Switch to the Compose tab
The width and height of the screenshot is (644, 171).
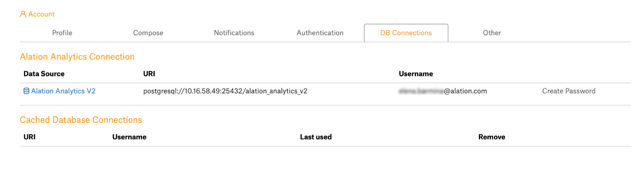coord(148,33)
